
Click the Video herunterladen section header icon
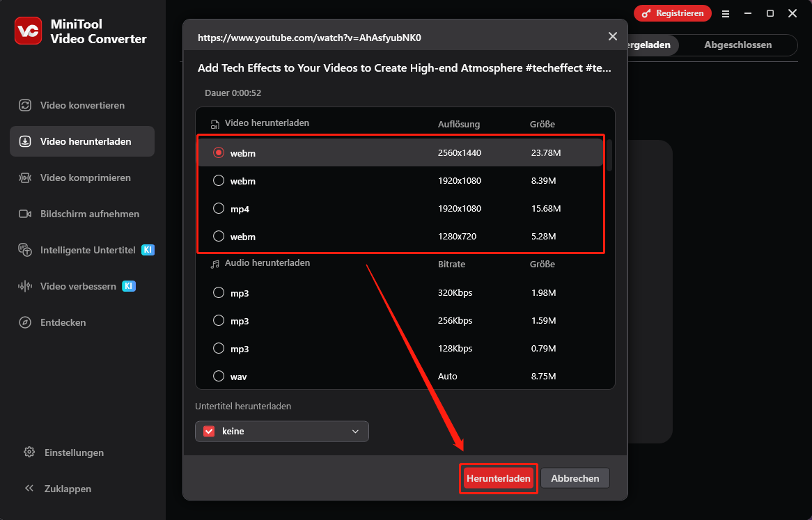[215, 124]
